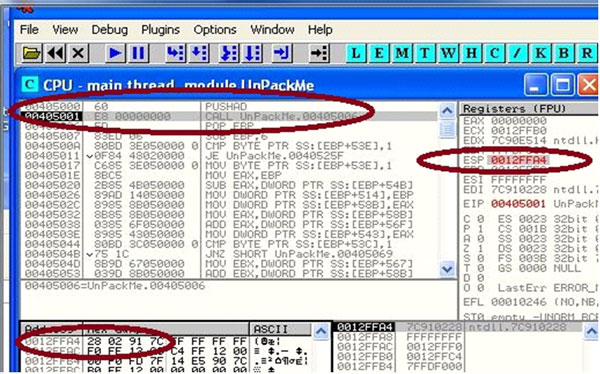Viewport: 600px width, 374px height.
Task: Click EFL value 00010246
Action: 519,302
